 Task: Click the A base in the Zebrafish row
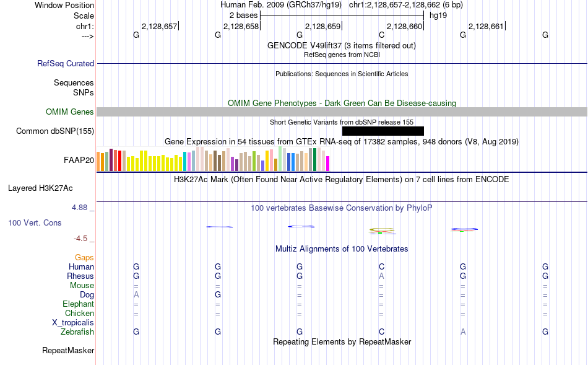click(x=463, y=332)
